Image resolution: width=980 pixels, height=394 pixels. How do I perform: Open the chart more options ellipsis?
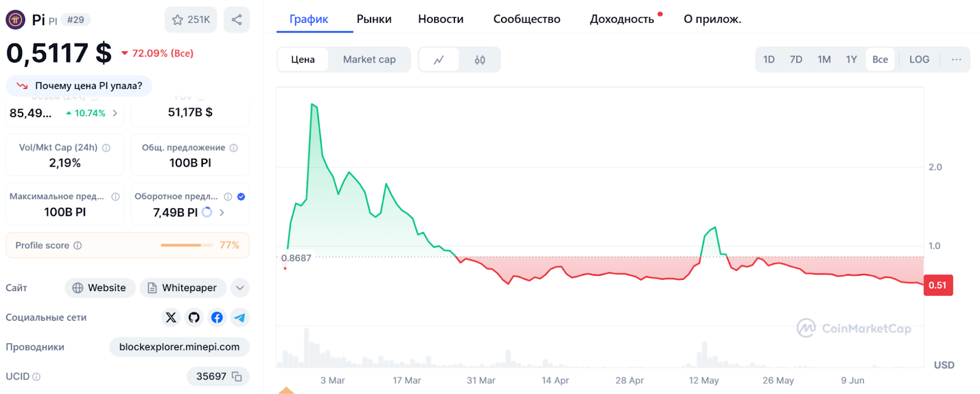click(x=956, y=59)
